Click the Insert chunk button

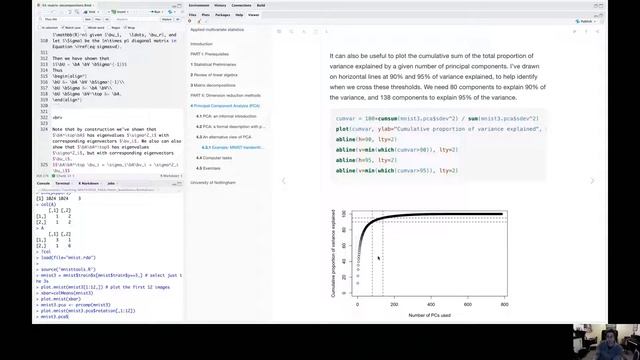point(120,12)
